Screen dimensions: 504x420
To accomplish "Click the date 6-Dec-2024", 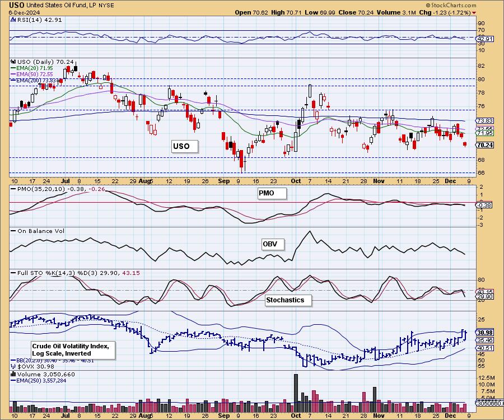I will [x=25, y=12].
